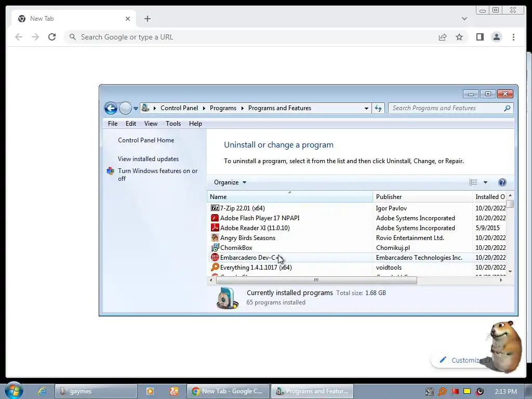Select the Chomikuj.pl publisher cell
The width and height of the screenshot is (532, 399).
pyautogui.click(x=393, y=248)
